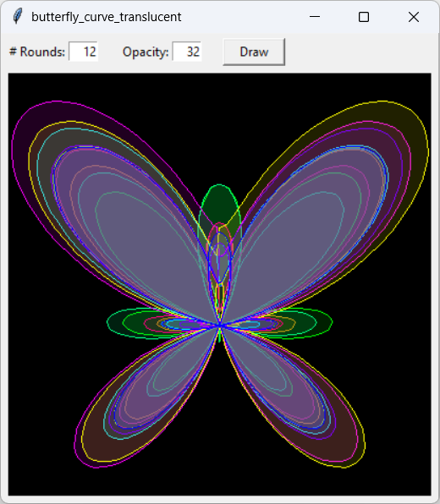
Task: Maximize the butterfly_curve_translucent window
Action: click(x=364, y=17)
